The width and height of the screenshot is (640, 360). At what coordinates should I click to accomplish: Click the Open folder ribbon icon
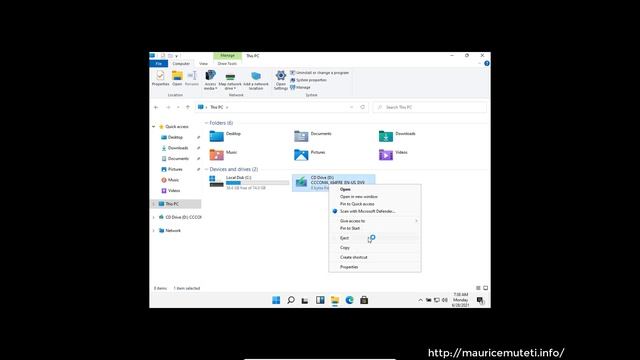click(x=177, y=78)
